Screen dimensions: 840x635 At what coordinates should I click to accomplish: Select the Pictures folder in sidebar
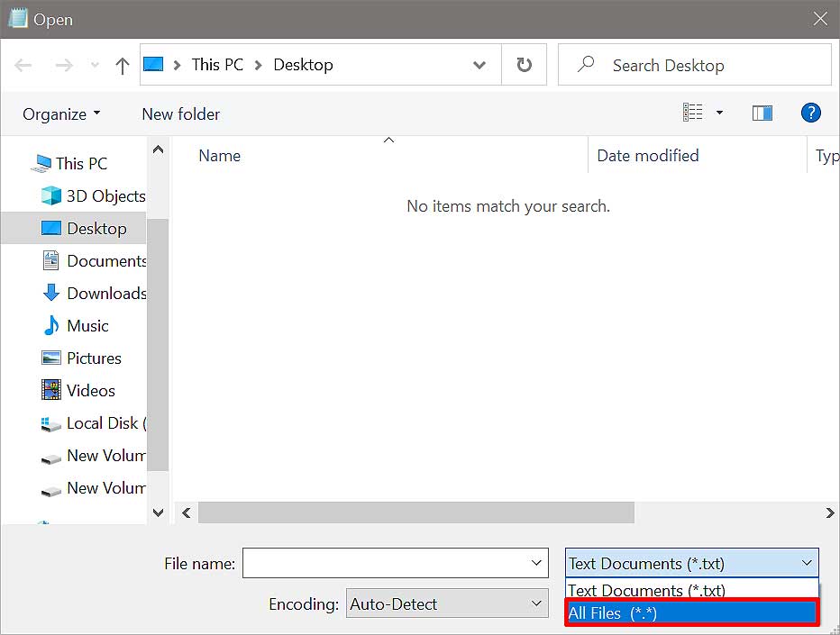click(93, 358)
